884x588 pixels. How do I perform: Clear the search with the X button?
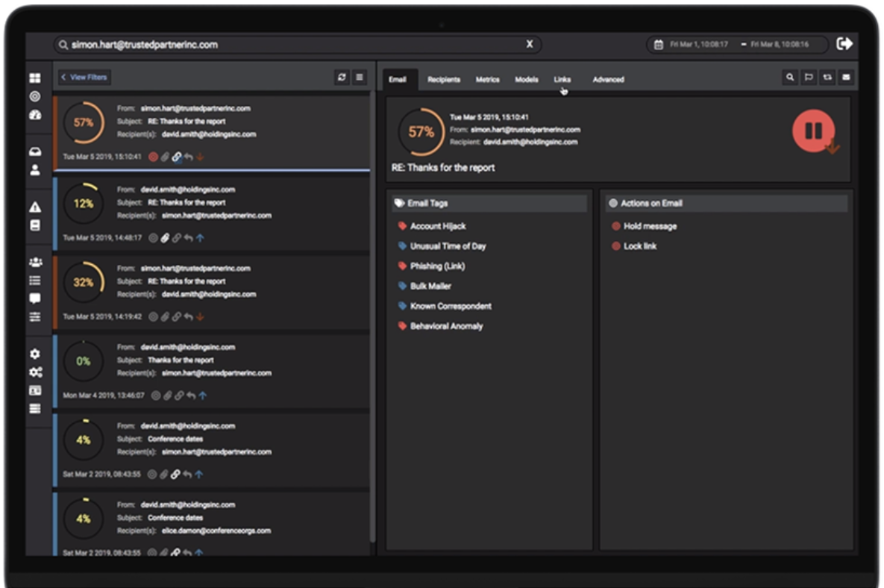(530, 45)
